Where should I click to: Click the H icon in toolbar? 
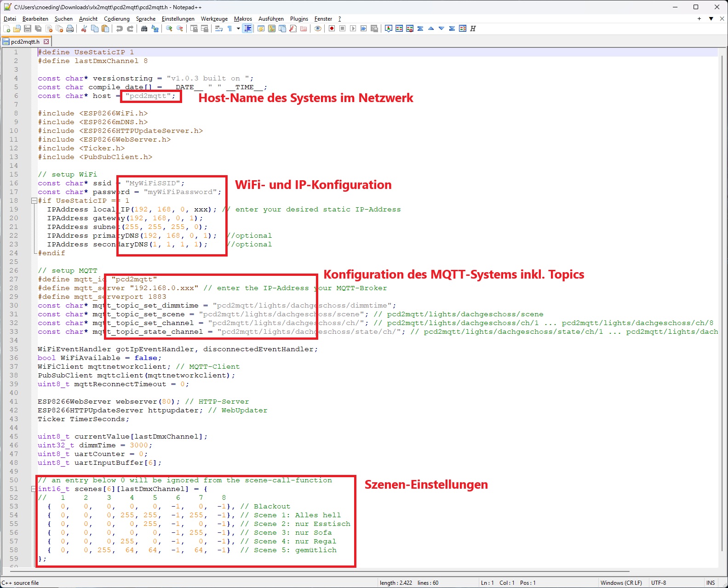coord(473,29)
